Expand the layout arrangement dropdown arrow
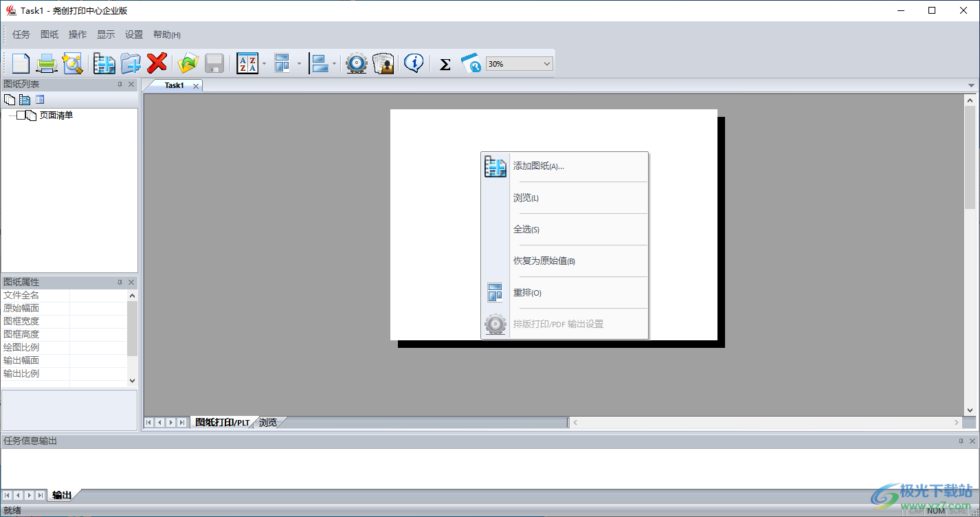Image resolution: width=980 pixels, height=517 pixels. click(299, 64)
